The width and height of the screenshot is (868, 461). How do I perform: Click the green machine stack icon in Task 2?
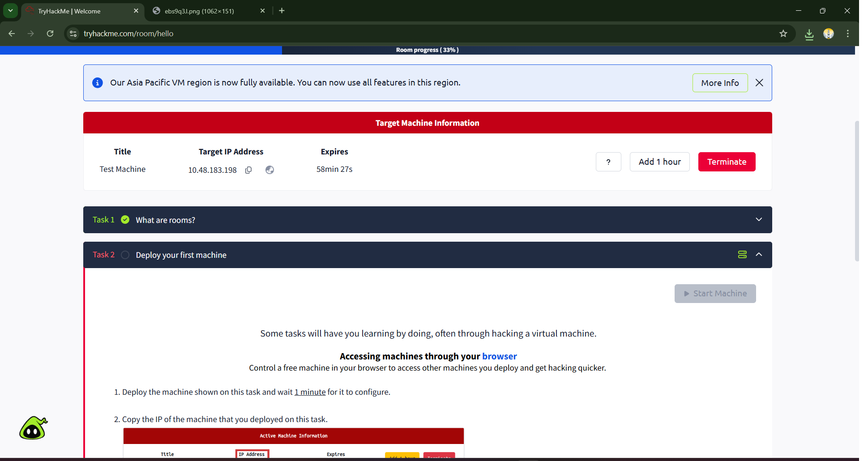pyautogui.click(x=742, y=255)
